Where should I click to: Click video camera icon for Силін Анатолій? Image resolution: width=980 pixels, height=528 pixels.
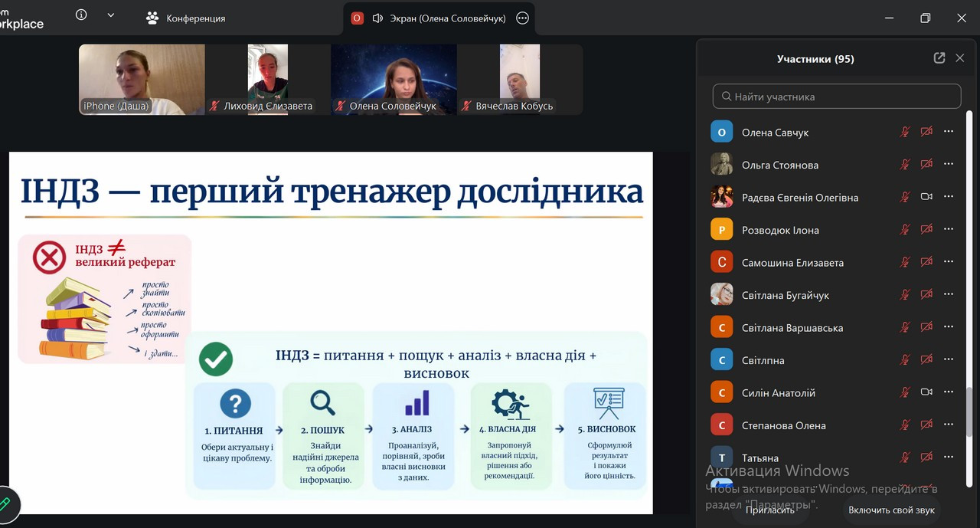tap(926, 392)
